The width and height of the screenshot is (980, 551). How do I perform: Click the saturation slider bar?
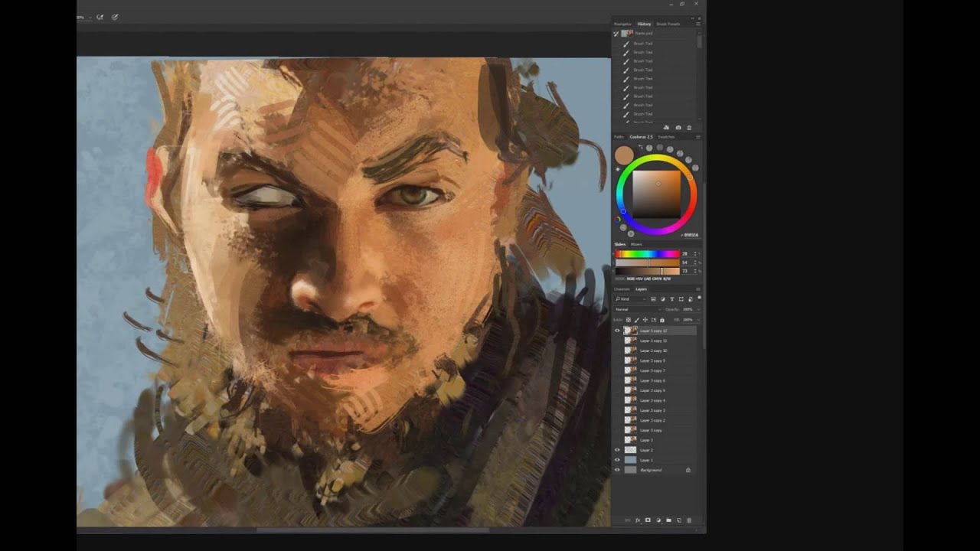[x=648, y=262]
